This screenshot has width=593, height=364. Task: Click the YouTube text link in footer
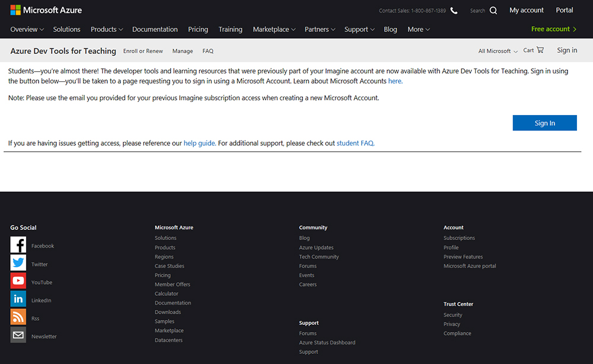42,282
